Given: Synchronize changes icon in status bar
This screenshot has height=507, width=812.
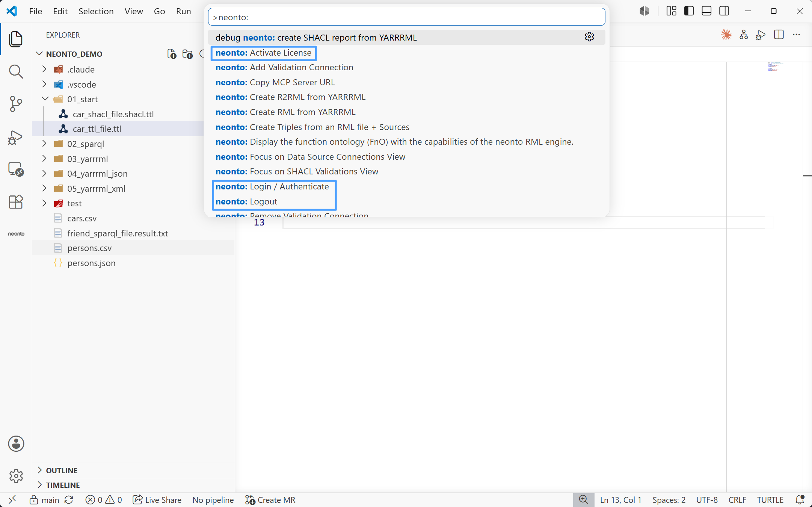Looking at the screenshot, I should click(69, 499).
